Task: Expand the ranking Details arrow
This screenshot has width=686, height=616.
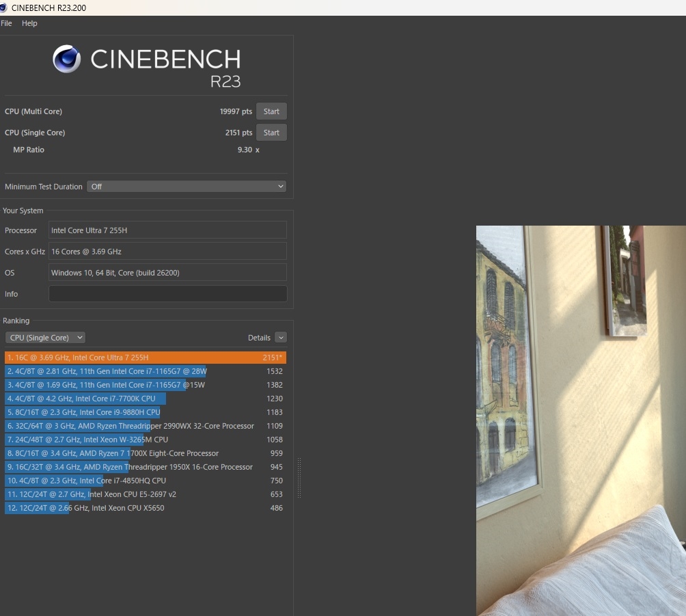Action: (x=281, y=338)
